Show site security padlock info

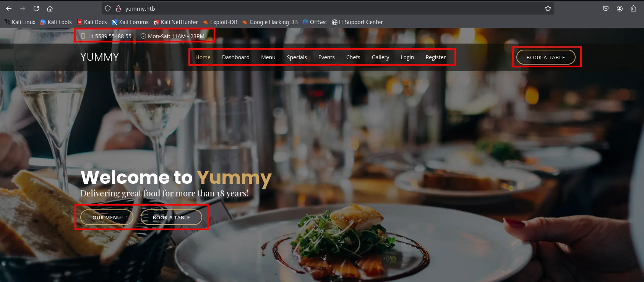pyautogui.click(x=118, y=8)
